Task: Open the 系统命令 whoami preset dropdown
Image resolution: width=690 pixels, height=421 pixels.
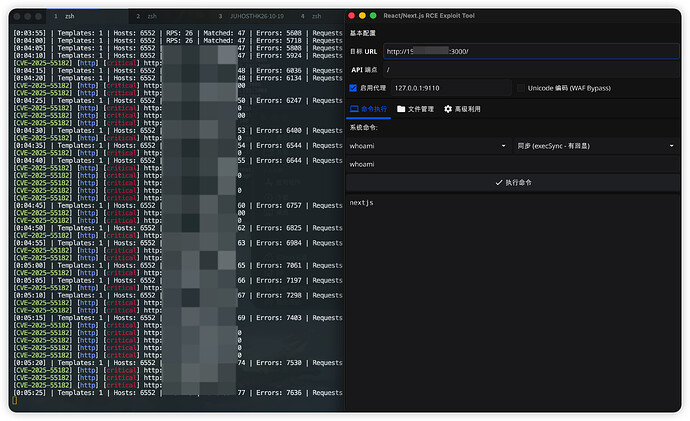Action: pos(427,145)
